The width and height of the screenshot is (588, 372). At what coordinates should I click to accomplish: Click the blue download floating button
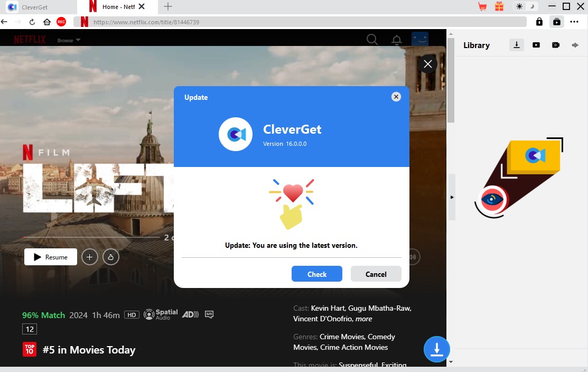coord(436,349)
